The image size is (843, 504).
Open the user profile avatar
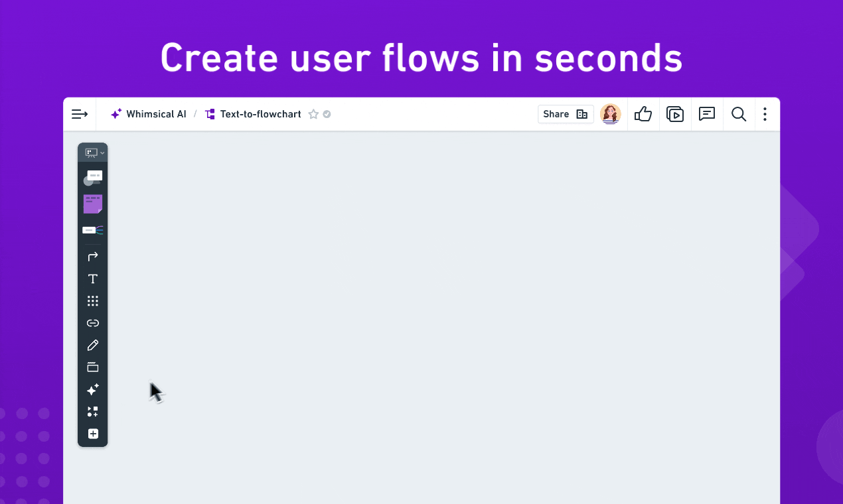611,114
